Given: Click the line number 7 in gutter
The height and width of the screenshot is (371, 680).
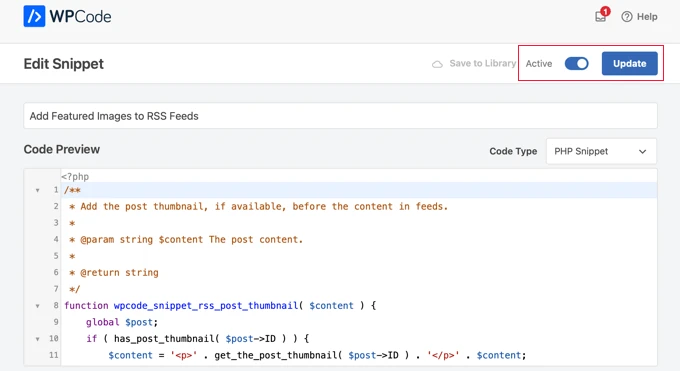Looking at the screenshot, I should tap(56, 289).
